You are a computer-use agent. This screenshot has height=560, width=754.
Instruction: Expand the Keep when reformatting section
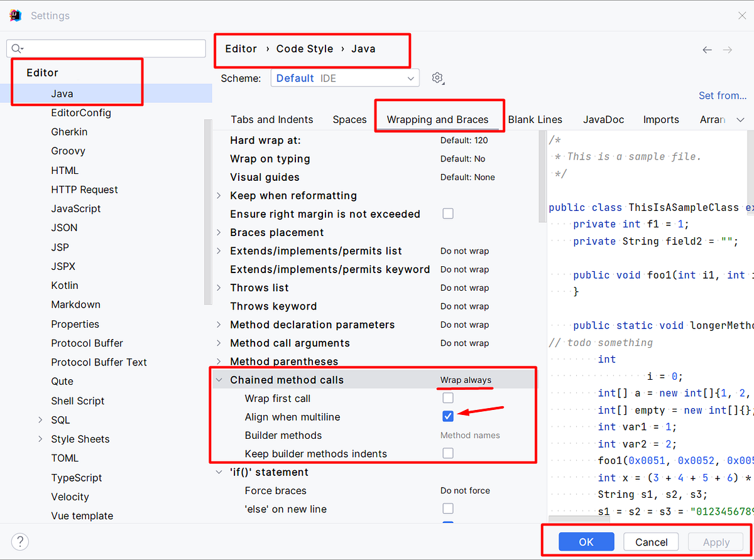(x=218, y=195)
